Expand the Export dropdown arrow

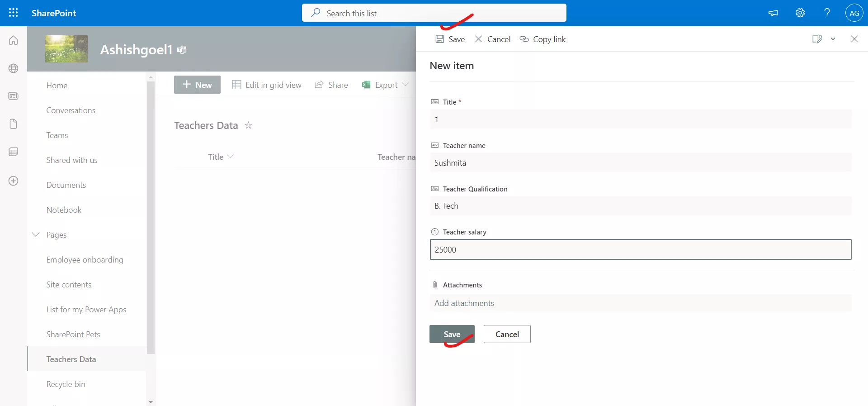tap(406, 85)
